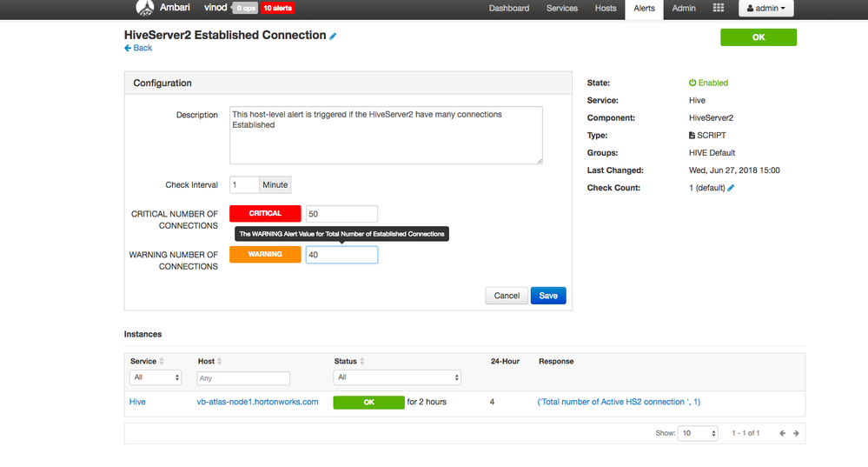Open the Admin tab
Viewport: 868px width, 467px height.
pos(684,9)
